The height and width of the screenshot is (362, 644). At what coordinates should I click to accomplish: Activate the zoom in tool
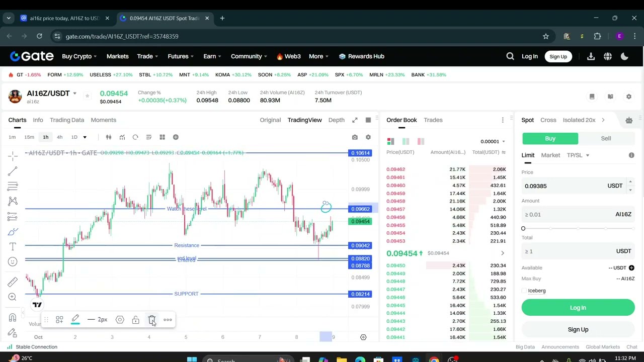click(13, 297)
